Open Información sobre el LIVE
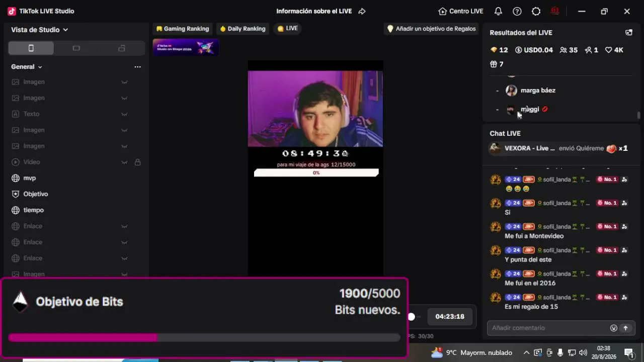The height and width of the screenshot is (362, 644). [314, 11]
